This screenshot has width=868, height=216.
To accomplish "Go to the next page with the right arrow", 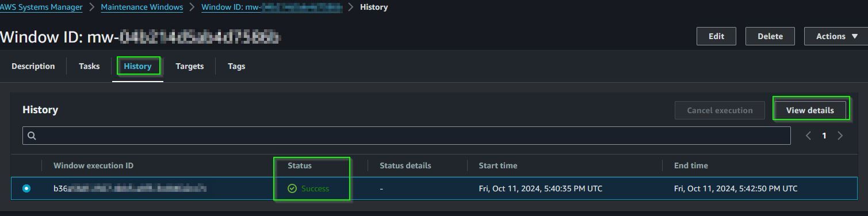I will pos(840,136).
